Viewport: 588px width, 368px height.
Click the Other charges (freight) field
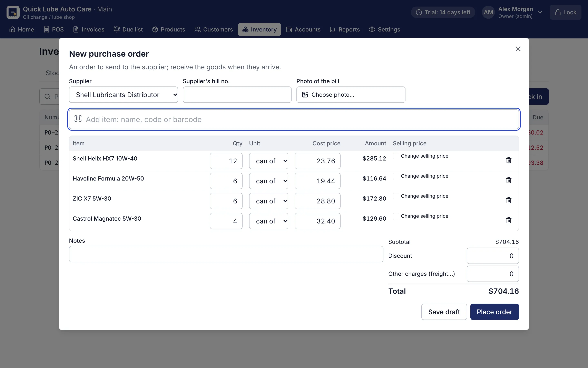pyautogui.click(x=492, y=274)
